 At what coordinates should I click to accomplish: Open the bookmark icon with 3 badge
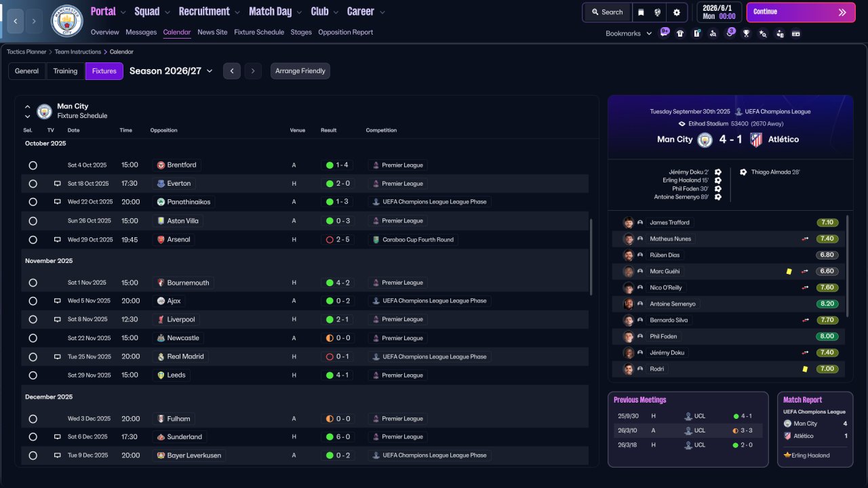[730, 33]
